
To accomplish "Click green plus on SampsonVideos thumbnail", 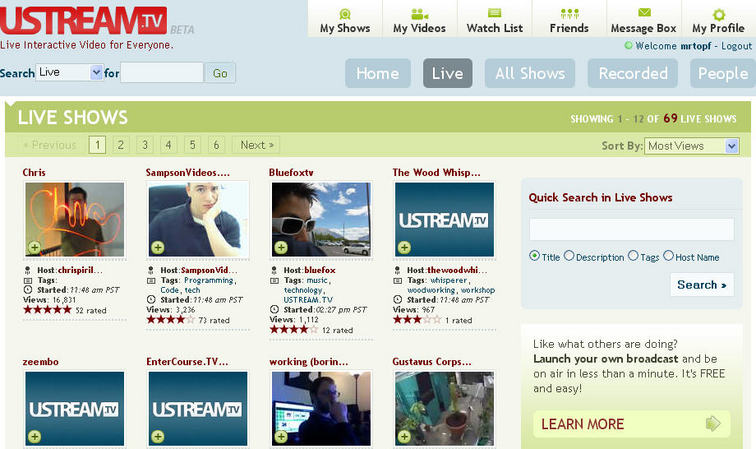I will click(x=158, y=247).
